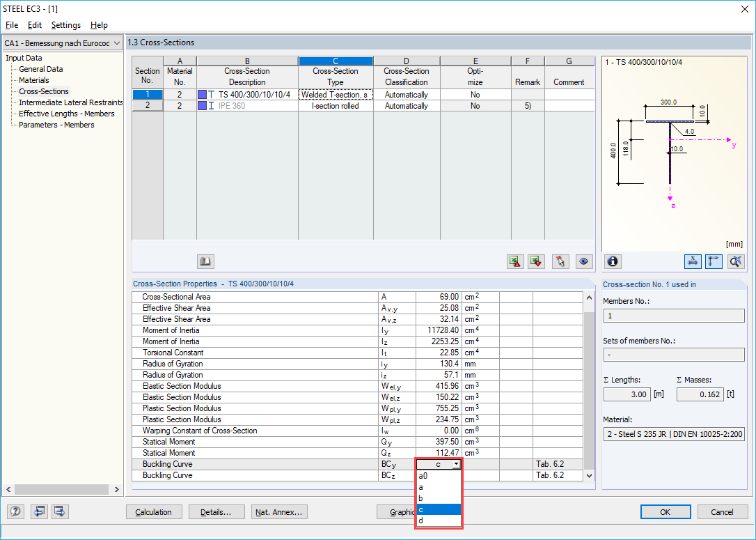
Task: Click the Σ Masses value field
Action: point(700,394)
